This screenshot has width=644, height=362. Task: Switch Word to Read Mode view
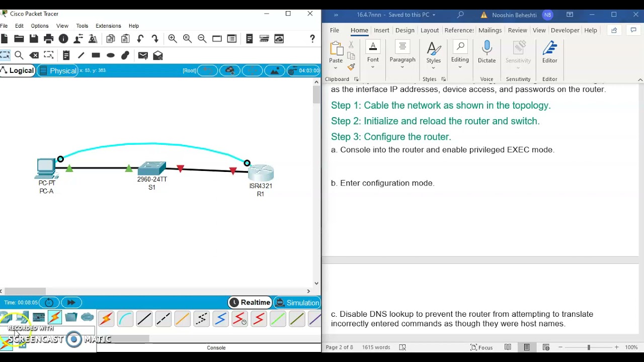508,347
